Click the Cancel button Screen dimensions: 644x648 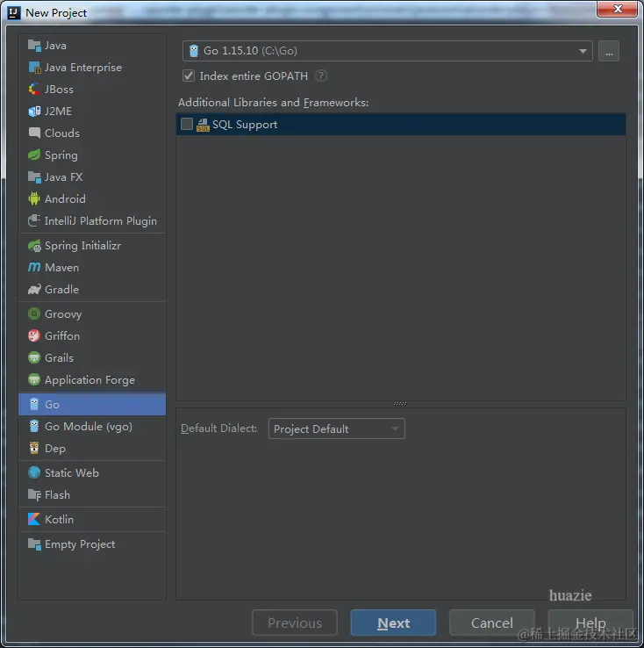491,623
